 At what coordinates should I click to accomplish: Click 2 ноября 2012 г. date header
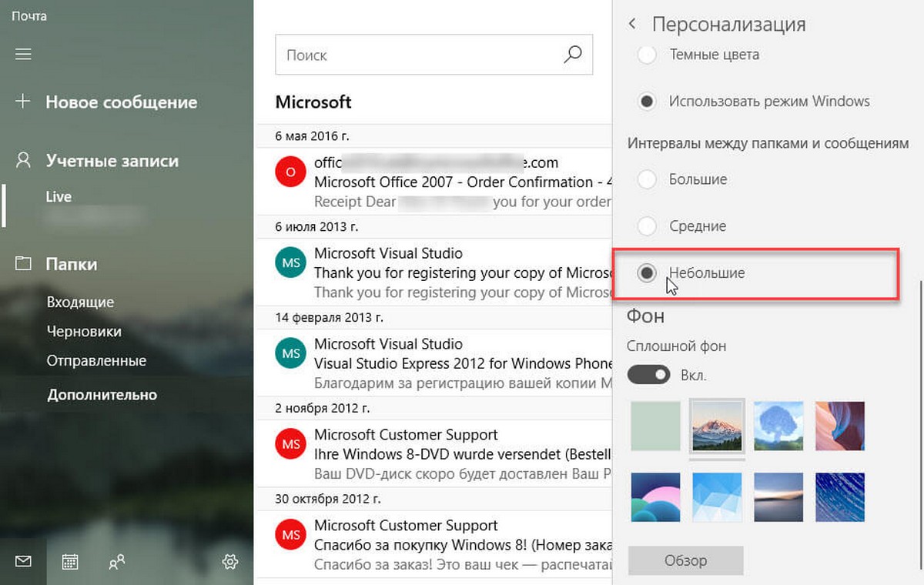(x=322, y=408)
